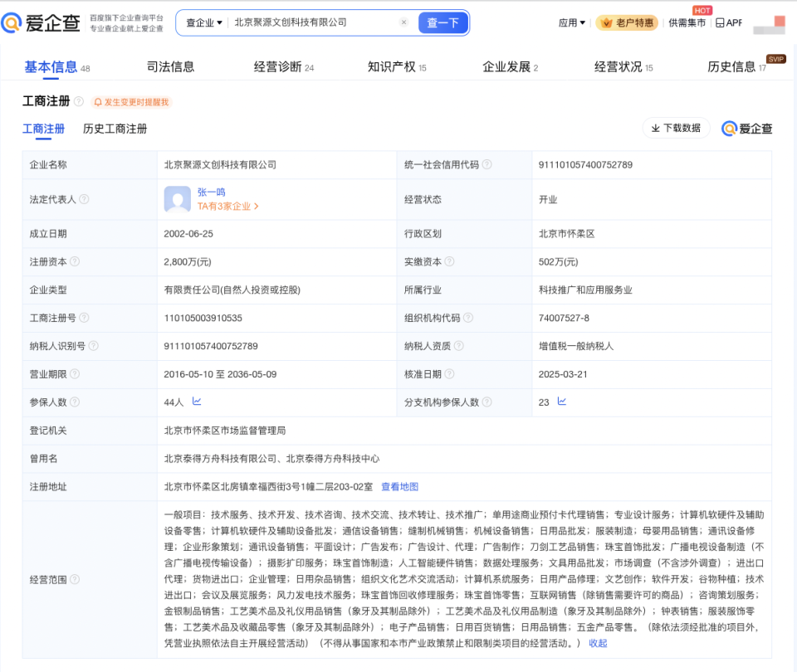Click help icon beside 纳税人识别号

pyautogui.click(x=94, y=346)
